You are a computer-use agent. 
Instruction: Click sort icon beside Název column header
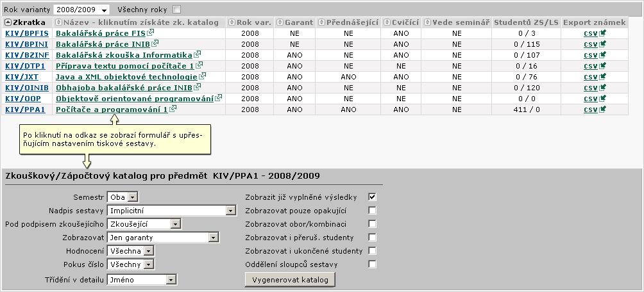[x=59, y=22]
